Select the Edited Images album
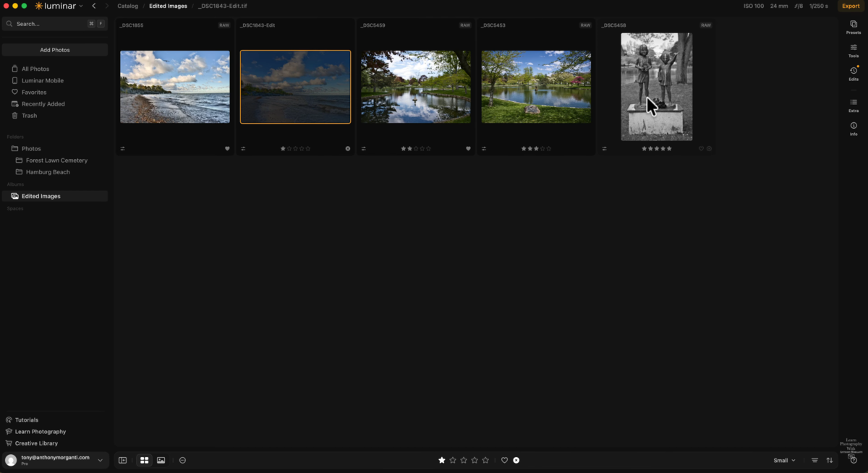 coord(55,196)
